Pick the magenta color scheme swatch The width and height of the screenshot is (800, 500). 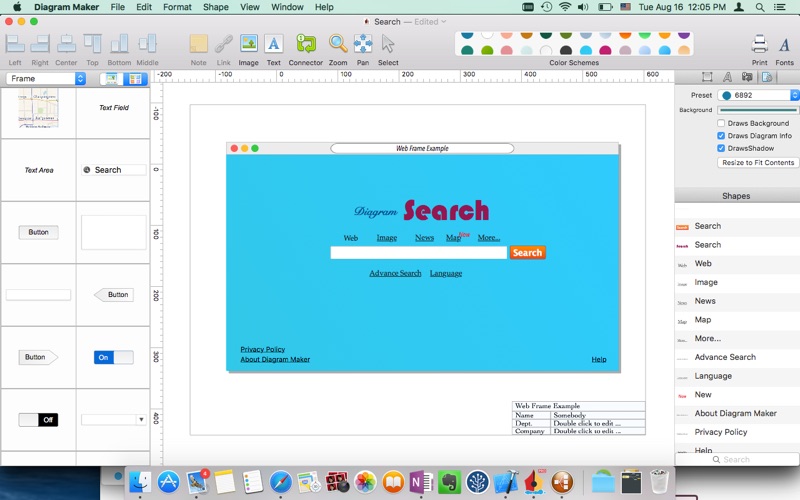pyautogui.click(x=605, y=51)
